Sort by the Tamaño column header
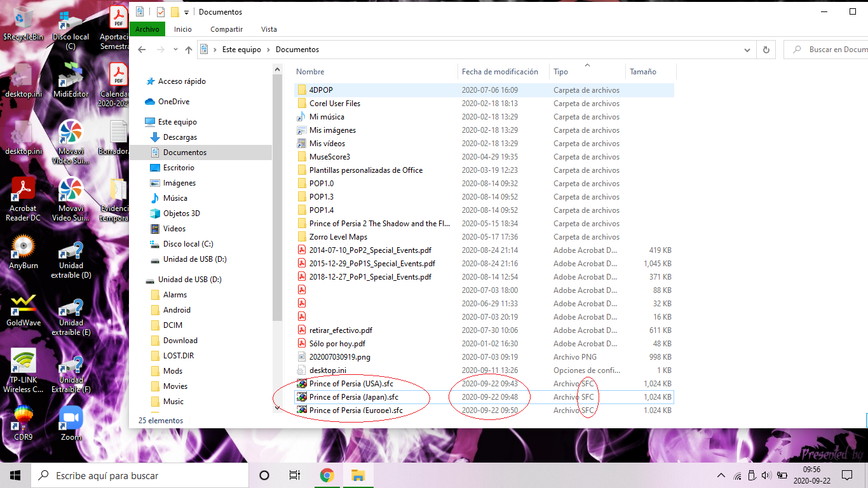 (651, 72)
